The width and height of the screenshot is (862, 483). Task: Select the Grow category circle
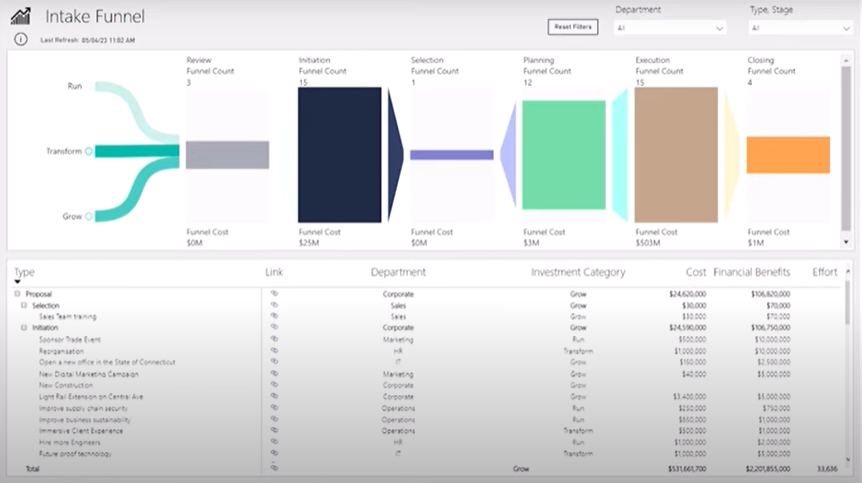pyautogui.click(x=89, y=216)
